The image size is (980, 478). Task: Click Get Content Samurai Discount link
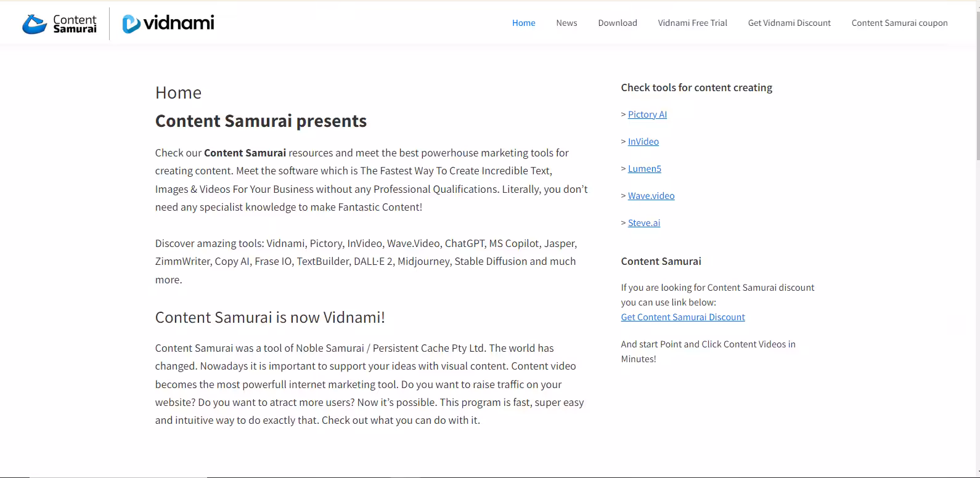[x=683, y=317]
